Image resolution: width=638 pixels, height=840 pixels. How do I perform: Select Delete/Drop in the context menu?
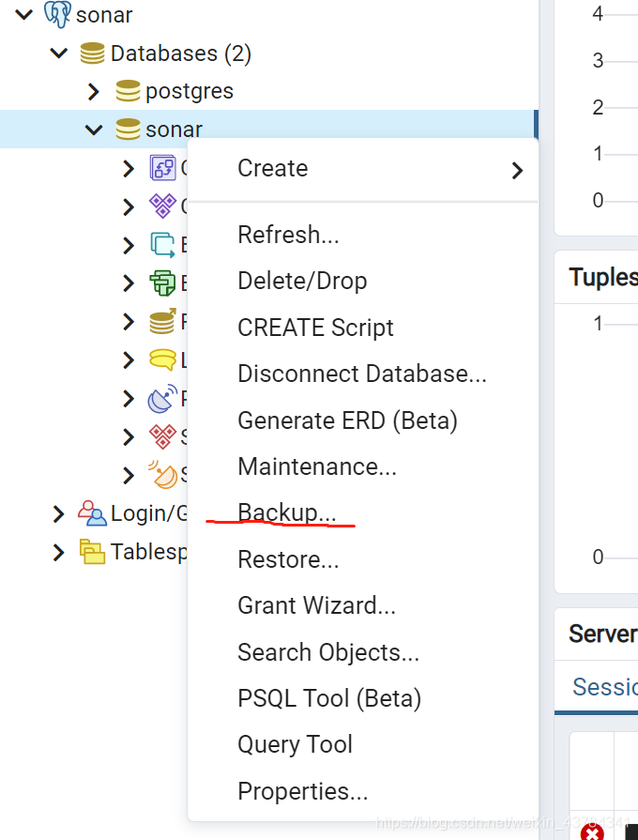point(363,281)
